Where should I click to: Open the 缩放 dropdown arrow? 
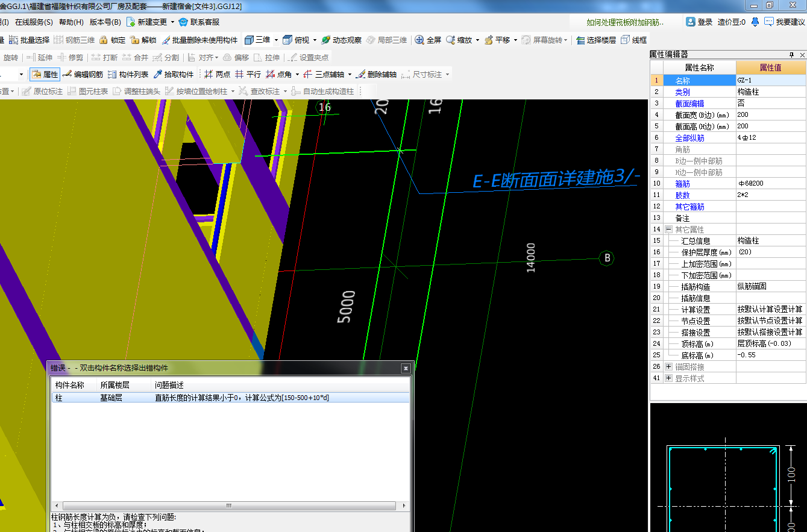click(477, 40)
